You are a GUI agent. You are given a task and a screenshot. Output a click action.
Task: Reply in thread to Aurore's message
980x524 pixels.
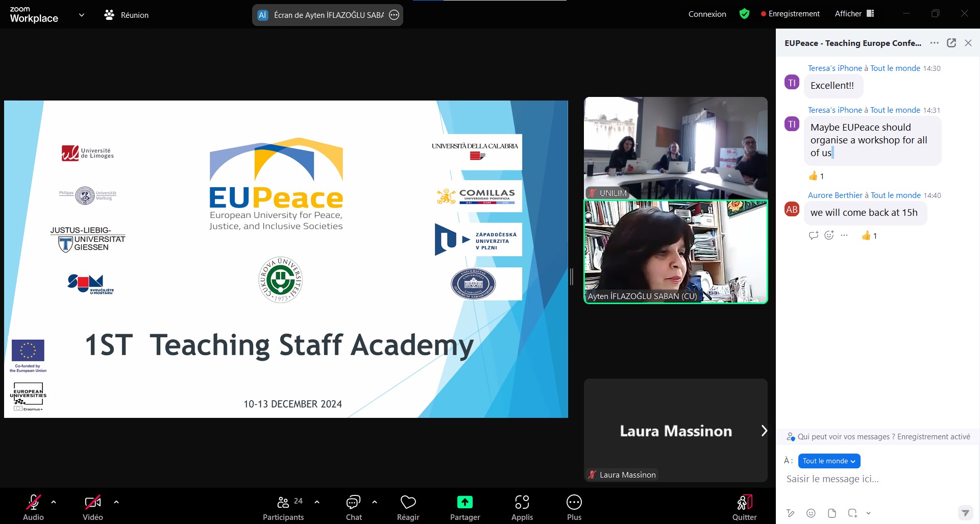click(814, 235)
